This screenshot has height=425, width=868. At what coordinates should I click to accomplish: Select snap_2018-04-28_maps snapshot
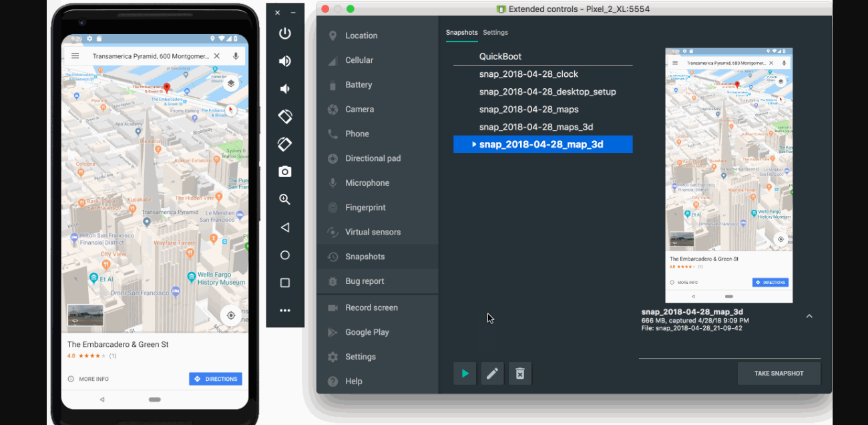coord(543,109)
